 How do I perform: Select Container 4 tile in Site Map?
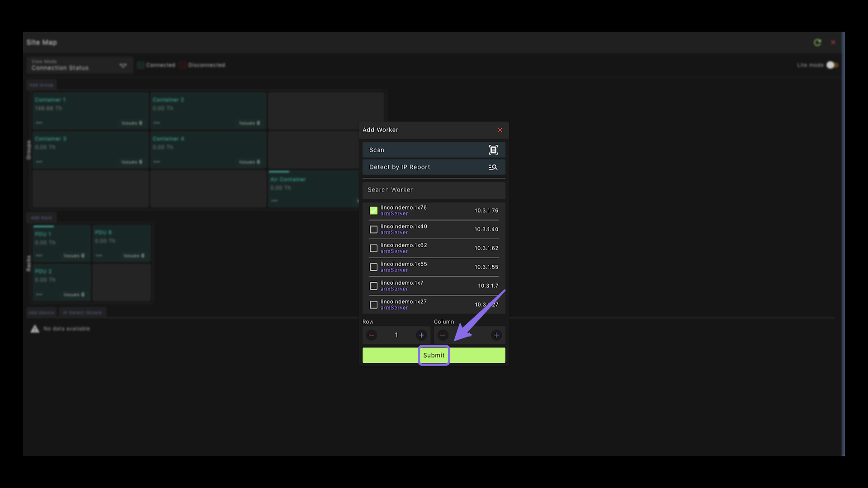point(208,150)
